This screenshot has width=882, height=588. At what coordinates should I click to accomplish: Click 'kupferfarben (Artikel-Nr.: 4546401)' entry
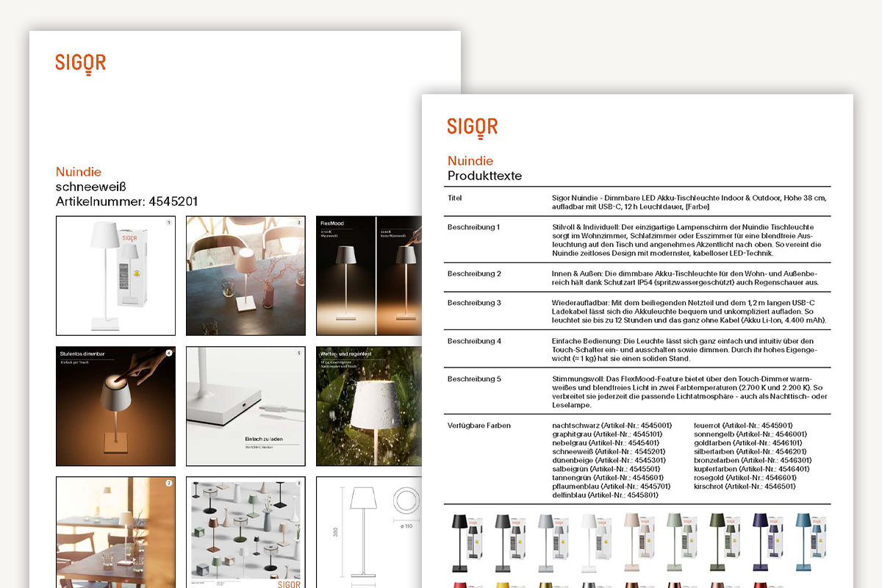[x=752, y=469]
